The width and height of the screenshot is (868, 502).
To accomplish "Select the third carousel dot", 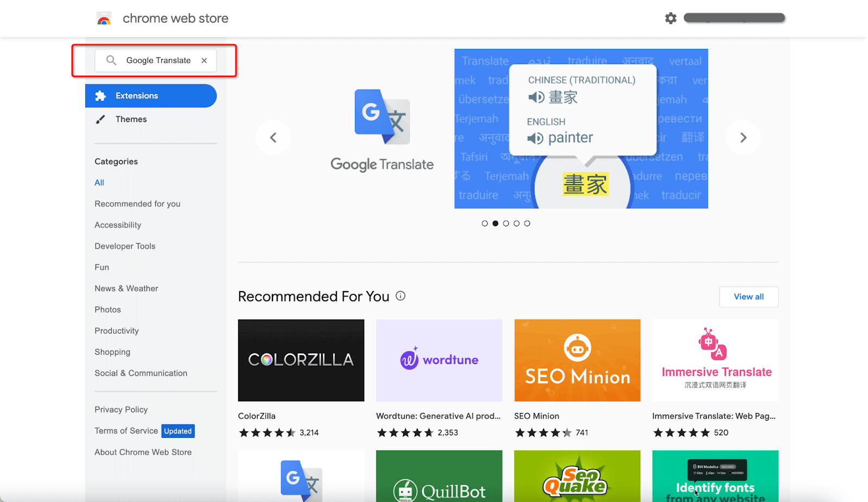I will 506,224.
